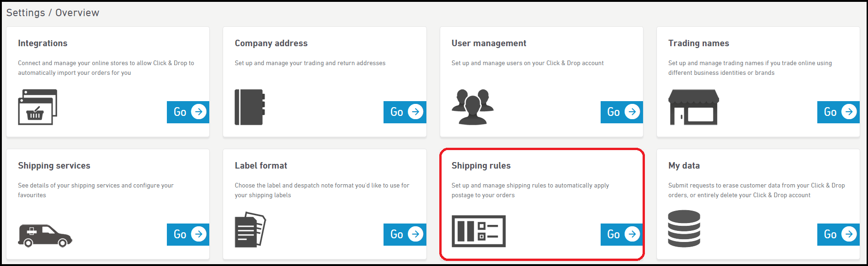Viewport: 868px width, 266px height.
Task: Select the Shipping rules card title
Action: click(481, 165)
